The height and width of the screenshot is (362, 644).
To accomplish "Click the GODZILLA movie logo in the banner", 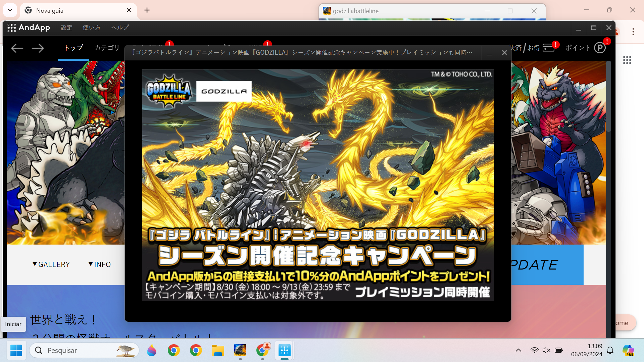I will [224, 91].
